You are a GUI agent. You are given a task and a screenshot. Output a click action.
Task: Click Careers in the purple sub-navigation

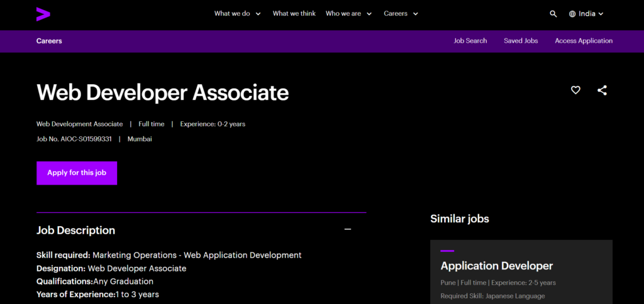49,41
